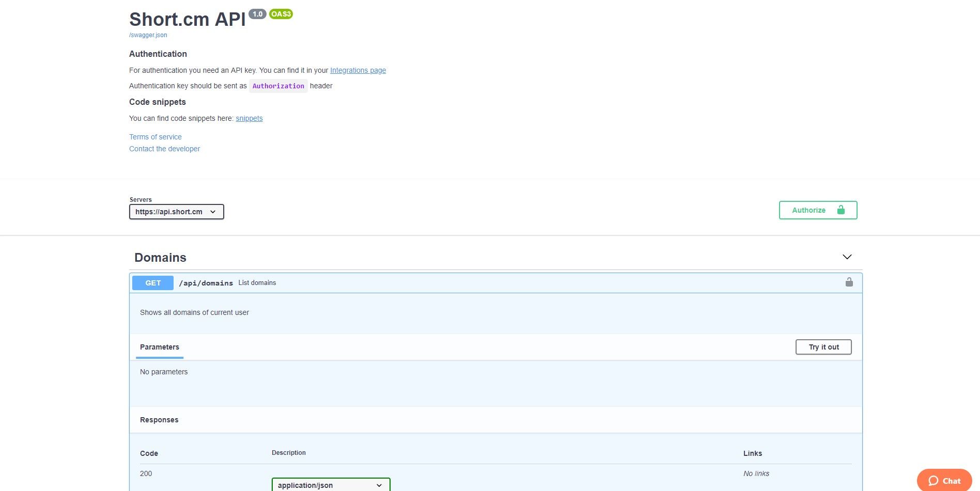Viewport: 980px width, 491px height.
Task: Click the 1.0 version badge
Action: [x=257, y=14]
